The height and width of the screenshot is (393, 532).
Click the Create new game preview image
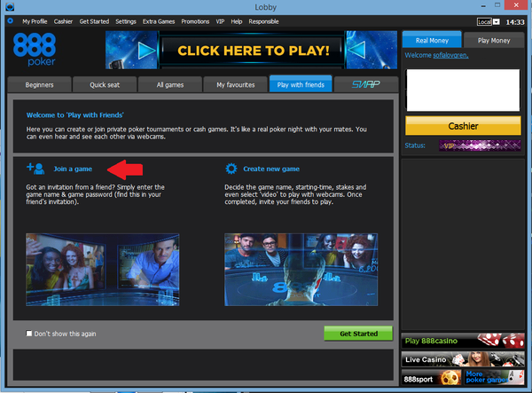pyautogui.click(x=301, y=270)
